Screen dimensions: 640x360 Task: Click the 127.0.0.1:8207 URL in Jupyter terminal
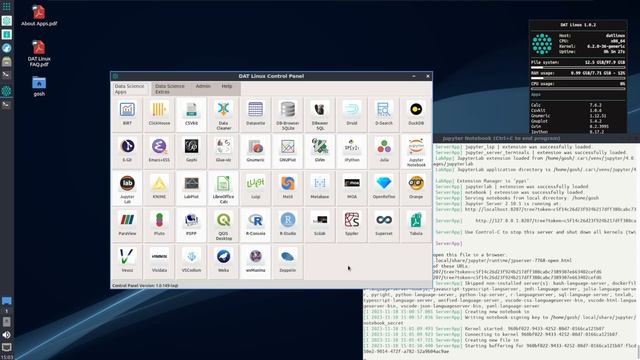tap(556, 220)
